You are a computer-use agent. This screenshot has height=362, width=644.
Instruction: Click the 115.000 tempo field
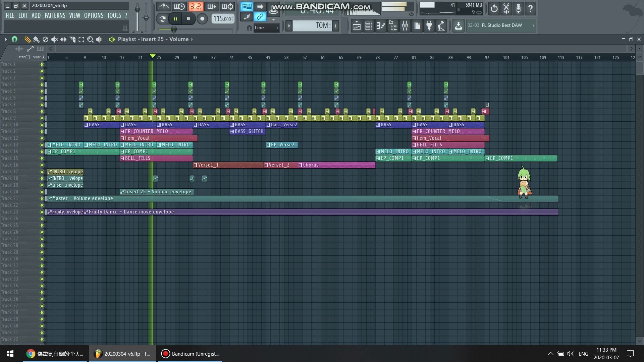pyautogui.click(x=223, y=19)
